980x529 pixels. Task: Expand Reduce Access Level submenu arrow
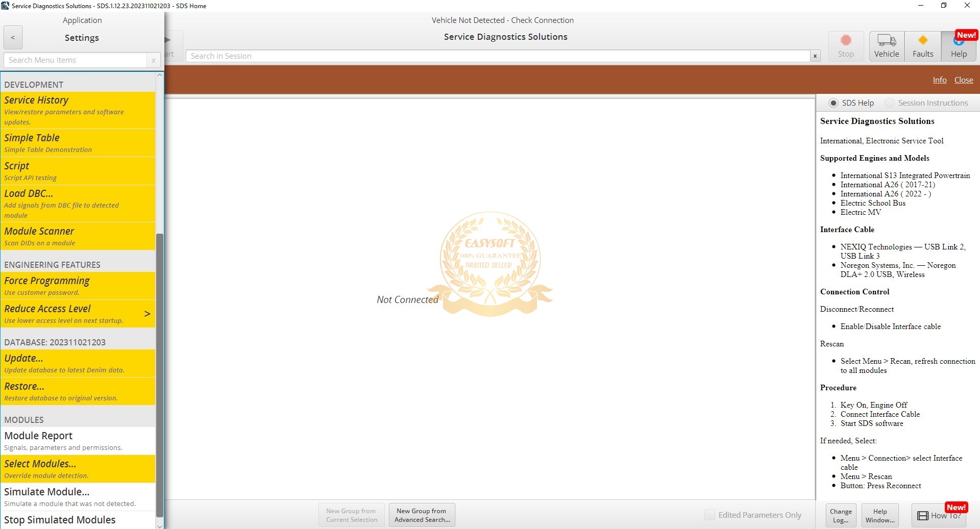147,314
